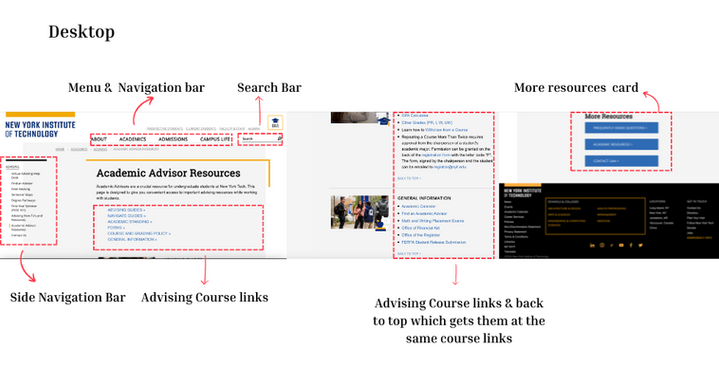Viewport: 719px width, 367px height.
Task: Open Find an Academic Advisor link
Action: pos(424,214)
